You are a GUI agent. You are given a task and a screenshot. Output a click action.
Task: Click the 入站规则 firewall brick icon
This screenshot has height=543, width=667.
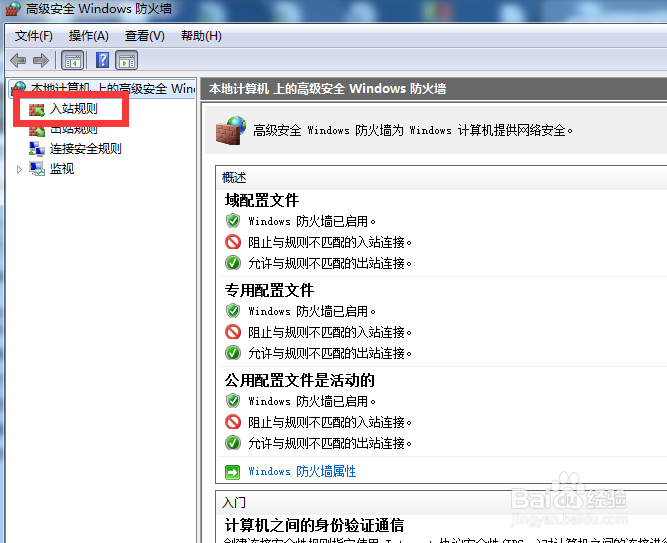[x=37, y=110]
